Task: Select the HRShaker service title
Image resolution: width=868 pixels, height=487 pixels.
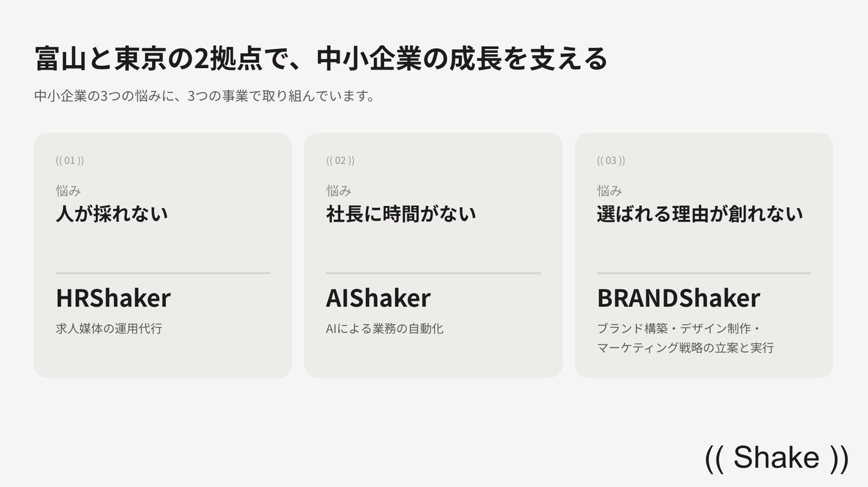Action: click(x=113, y=298)
